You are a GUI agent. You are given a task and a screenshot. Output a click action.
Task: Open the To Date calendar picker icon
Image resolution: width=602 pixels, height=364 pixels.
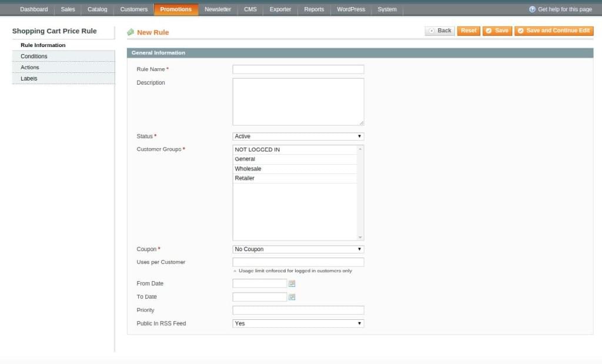pyautogui.click(x=292, y=297)
